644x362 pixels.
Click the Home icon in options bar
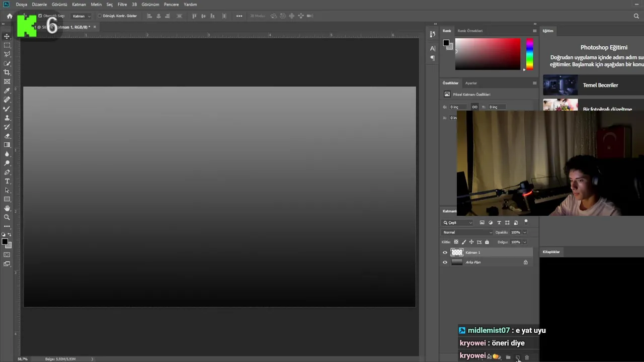point(10,16)
